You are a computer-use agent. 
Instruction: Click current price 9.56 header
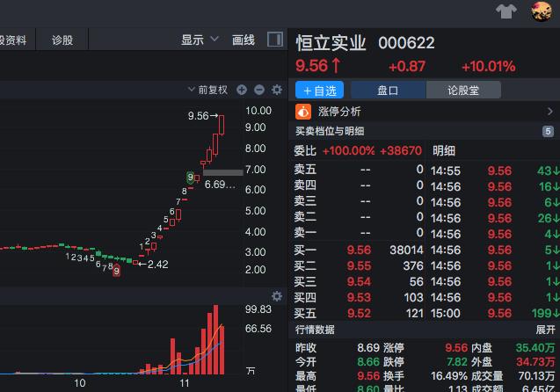point(312,66)
